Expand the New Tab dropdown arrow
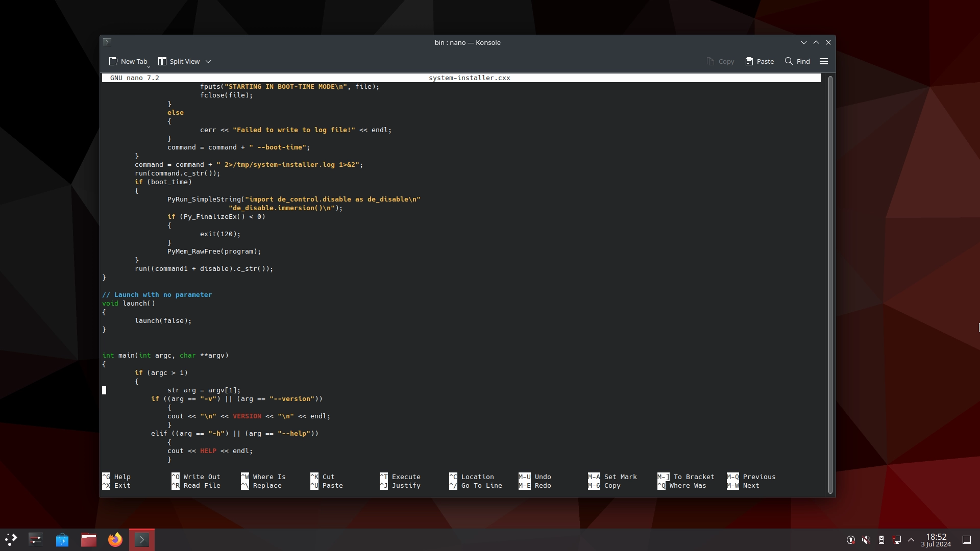The height and width of the screenshot is (551, 980). [x=149, y=66]
